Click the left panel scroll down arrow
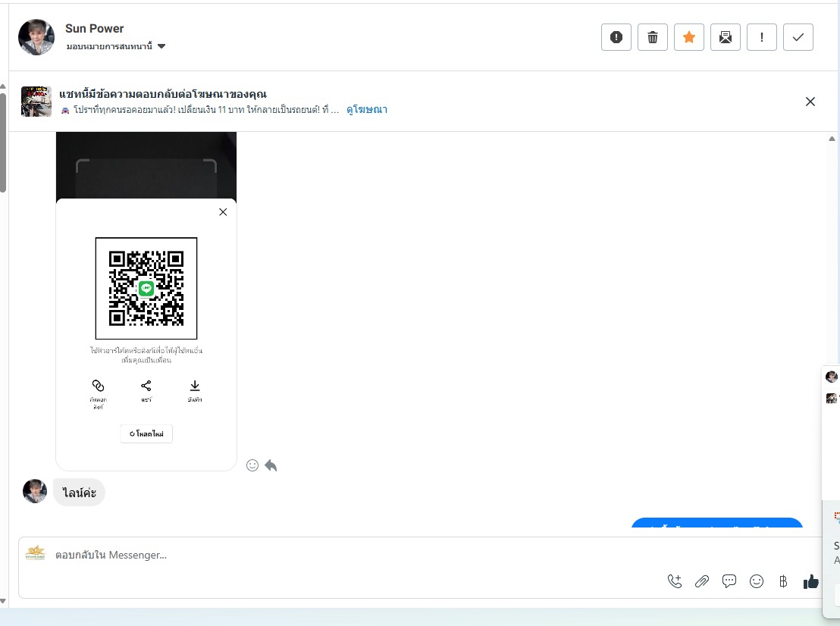The image size is (840, 626). tap(3, 601)
